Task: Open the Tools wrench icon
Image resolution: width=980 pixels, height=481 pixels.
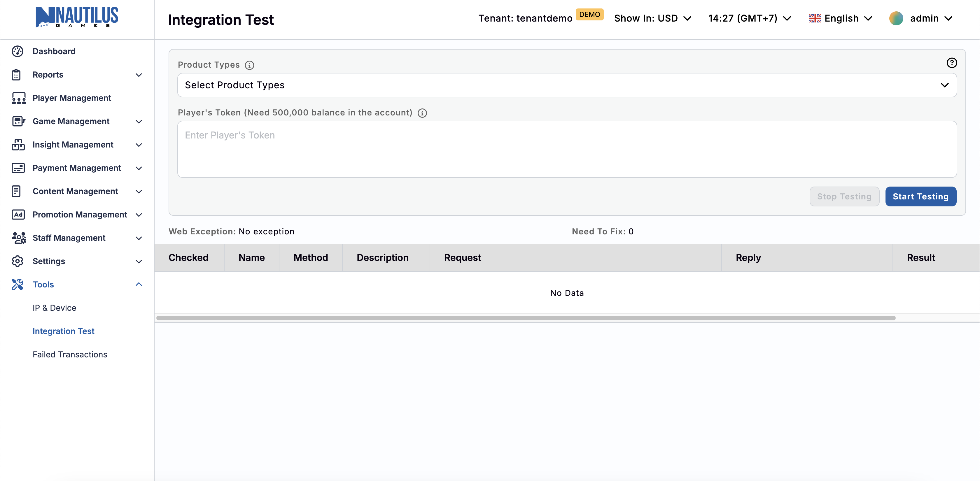Action: tap(17, 285)
